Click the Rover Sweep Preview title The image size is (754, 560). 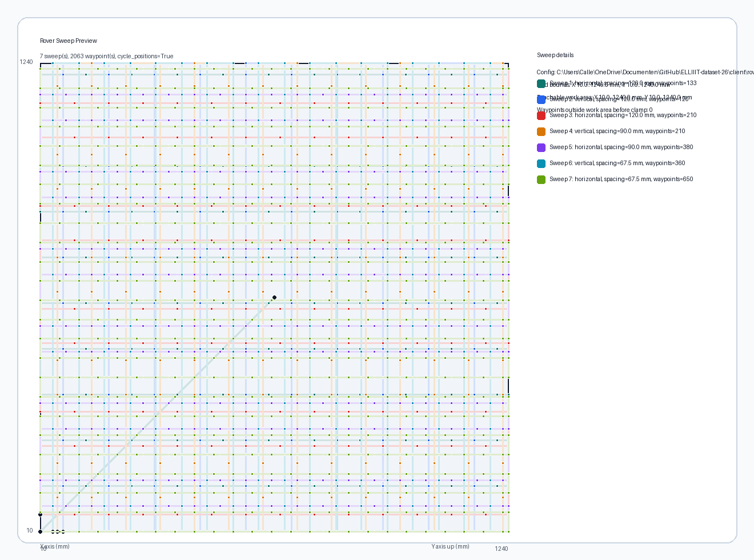click(x=69, y=41)
